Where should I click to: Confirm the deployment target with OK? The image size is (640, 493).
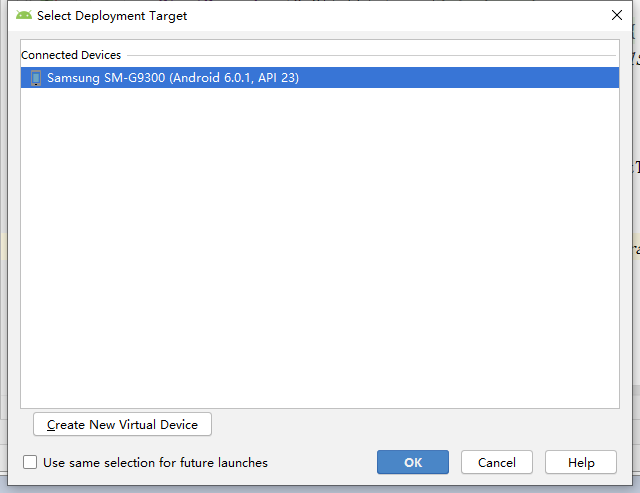point(413,462)
